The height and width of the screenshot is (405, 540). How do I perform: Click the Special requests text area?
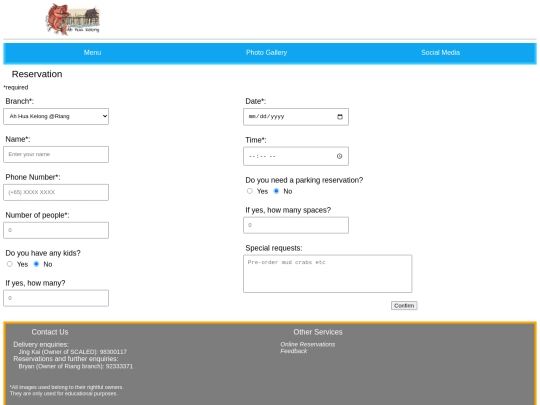[328, 274]
